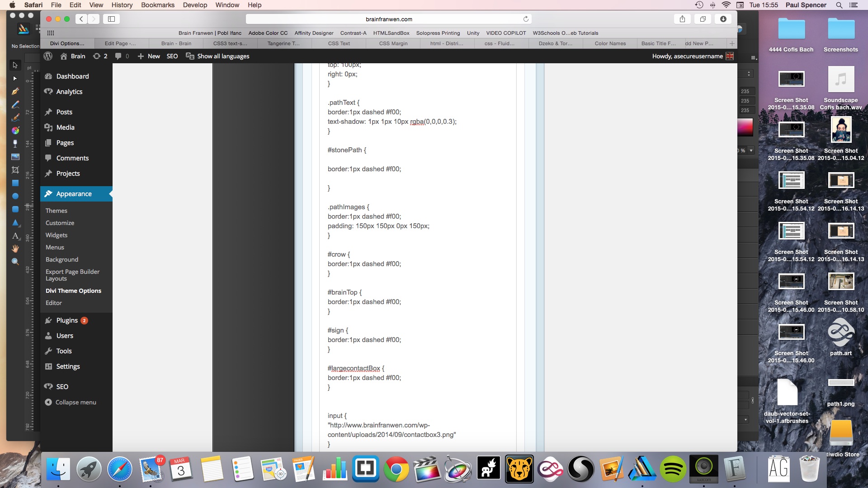The image size is (868, 488).
Task: Pick the Ellipse shape tool
Action: click(15, 196)
